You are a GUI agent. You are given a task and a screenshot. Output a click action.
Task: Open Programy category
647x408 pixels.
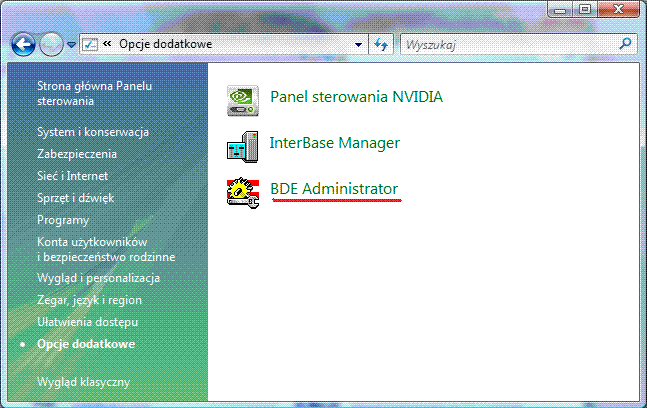coord(63,220)
